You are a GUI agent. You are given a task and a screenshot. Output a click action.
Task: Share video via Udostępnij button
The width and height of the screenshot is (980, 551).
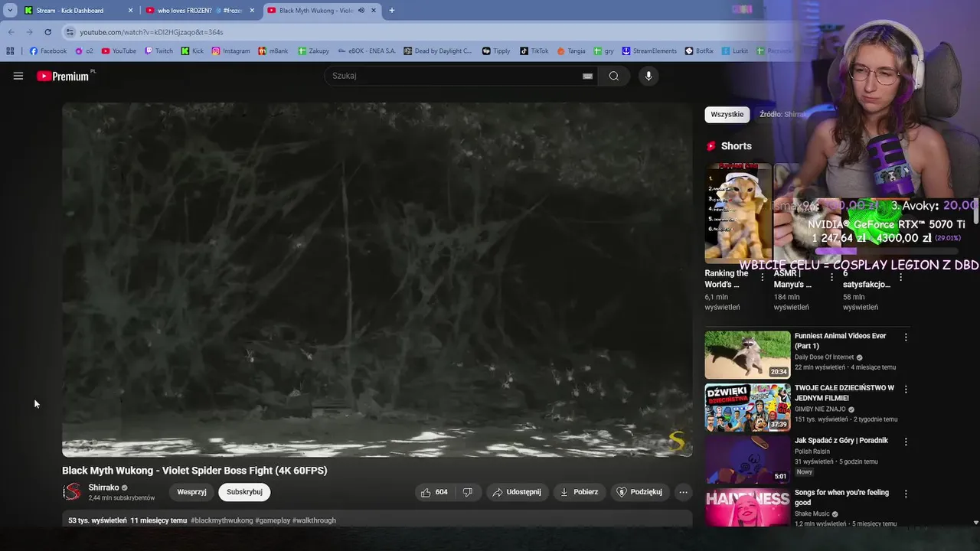[x=517, y=492]
